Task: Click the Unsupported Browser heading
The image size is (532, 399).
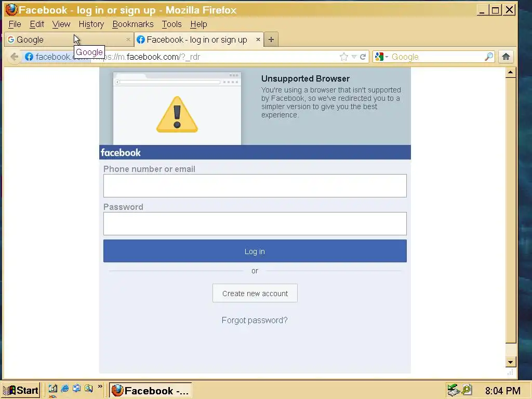Action: (305, 79)
